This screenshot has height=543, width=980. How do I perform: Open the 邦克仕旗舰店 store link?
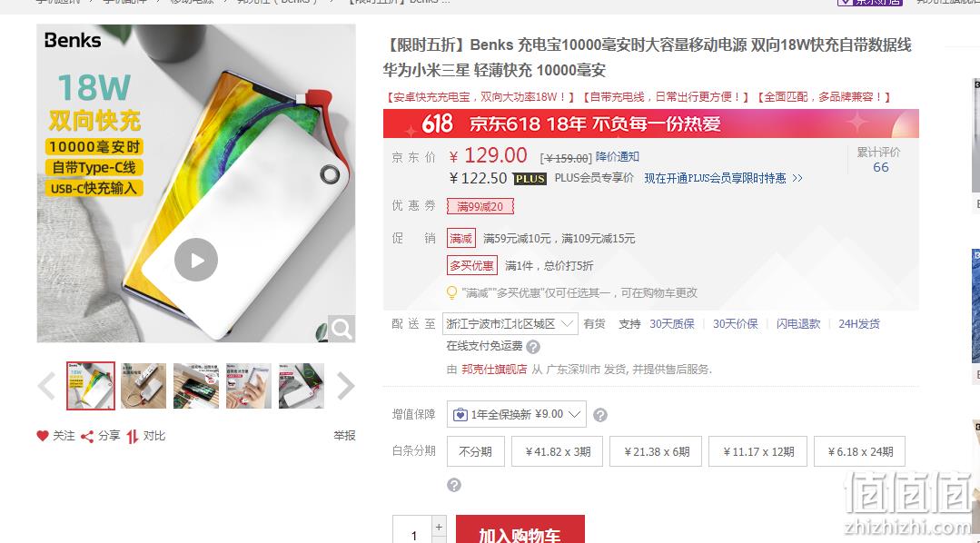click(x=494, y=370)
